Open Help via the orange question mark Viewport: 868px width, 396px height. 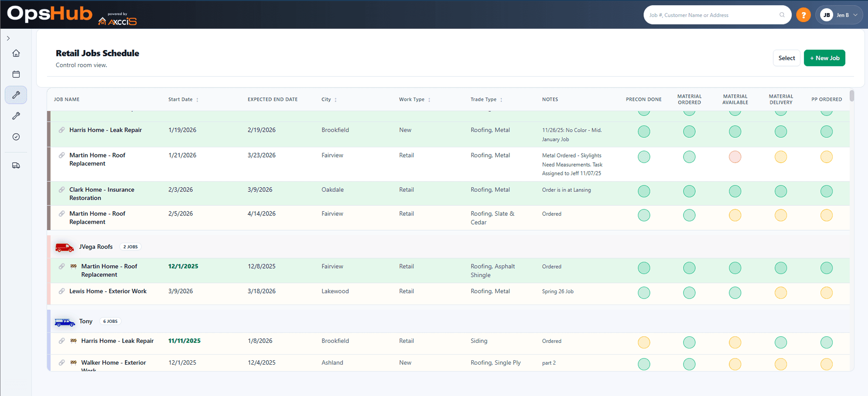pos(803,14)
